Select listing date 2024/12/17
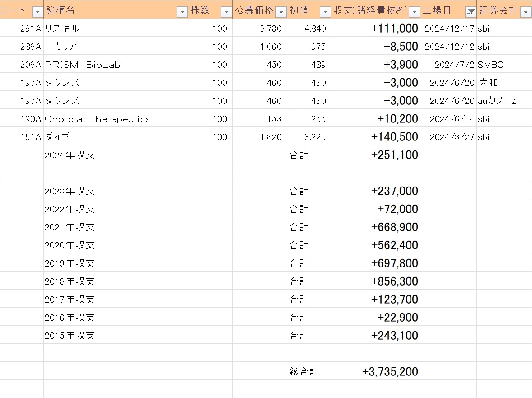Screen dimensions: 532x398 point(448,28)
